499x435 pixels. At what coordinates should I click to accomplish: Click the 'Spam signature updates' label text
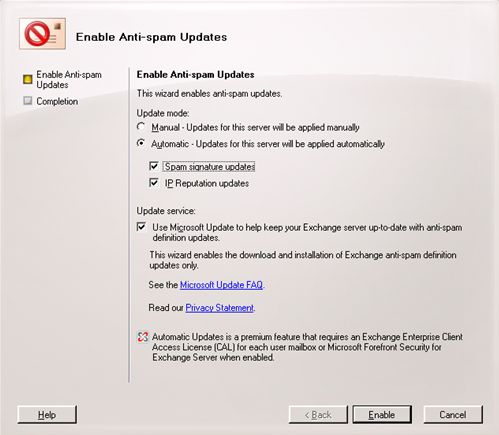click(x=210, y=166)
